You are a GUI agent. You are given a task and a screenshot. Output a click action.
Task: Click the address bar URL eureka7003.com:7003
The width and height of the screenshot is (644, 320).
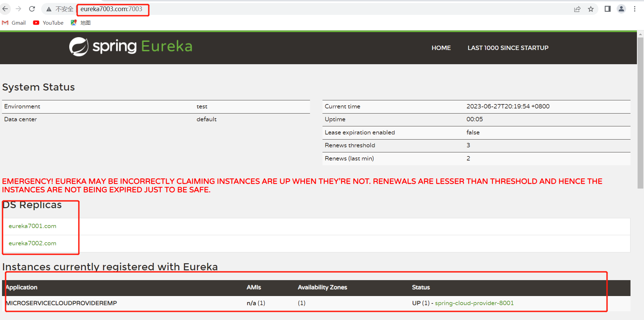[x=111, y=9]
